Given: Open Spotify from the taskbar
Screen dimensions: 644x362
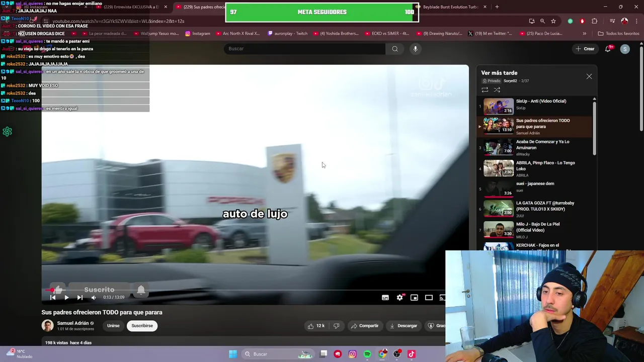Looking at the screenshot, I should pyautogui.click(x=367, y=354).
